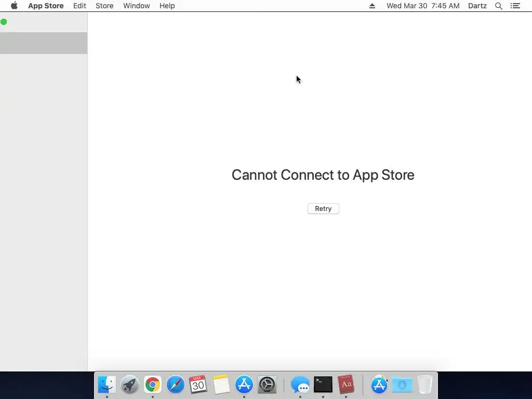Click the date and time in menu bar
This screenshot has width=532, height=399.
pos(423,6)
